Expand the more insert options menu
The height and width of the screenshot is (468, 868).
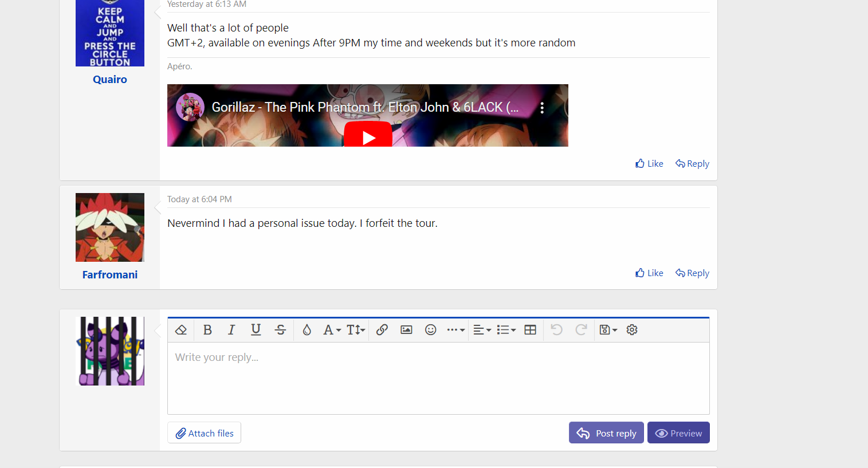(455, 330)
